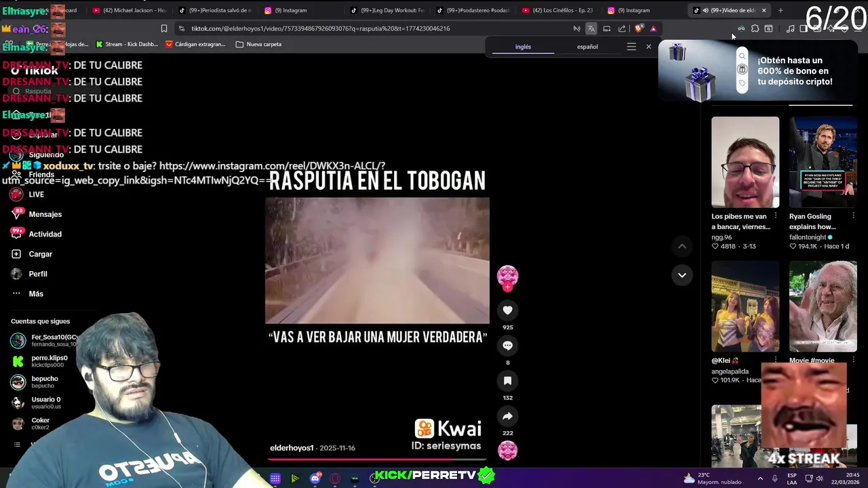Click the glasses extension icon in toolbar
The height and width of the screenshot is (488, 868).
pyautogui.click(x=741, y=28)
